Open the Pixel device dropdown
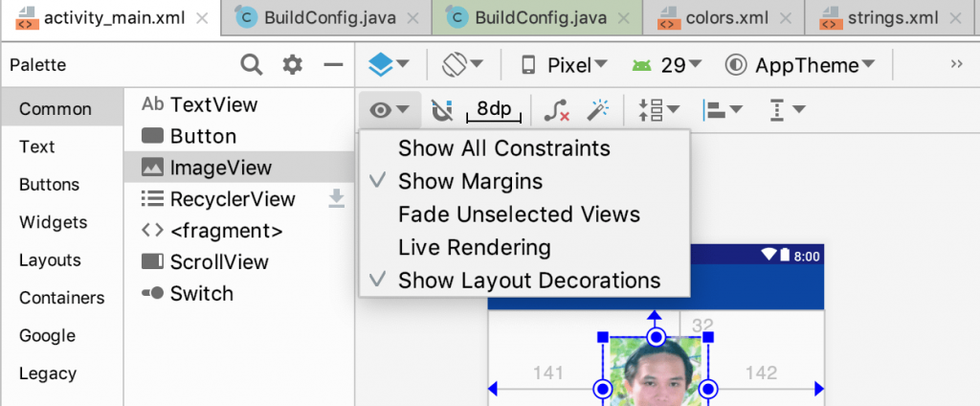The height and width of the screenshot is (406, 980). 565,65
